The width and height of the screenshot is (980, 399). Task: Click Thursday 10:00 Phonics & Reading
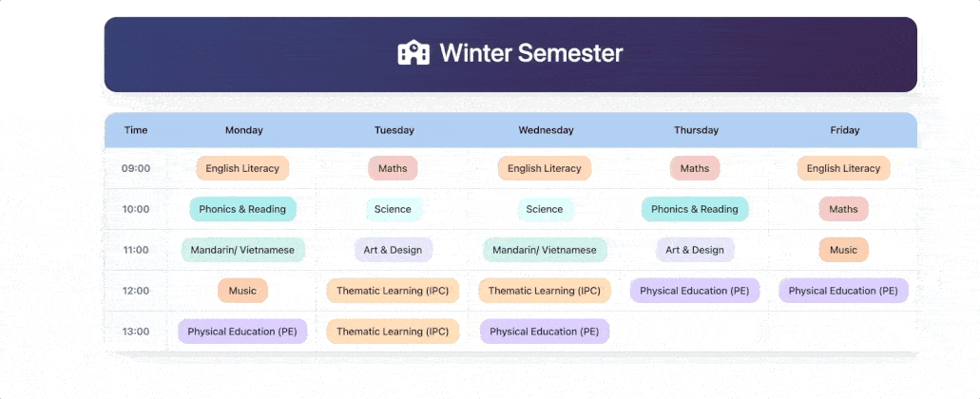click(695, 209)
